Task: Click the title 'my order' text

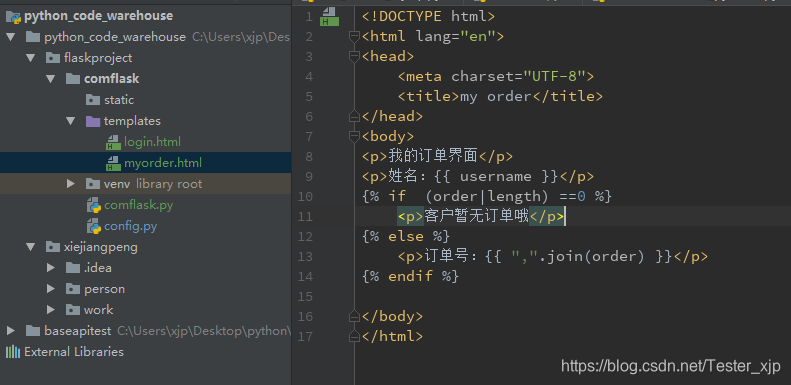Action: 495,96
